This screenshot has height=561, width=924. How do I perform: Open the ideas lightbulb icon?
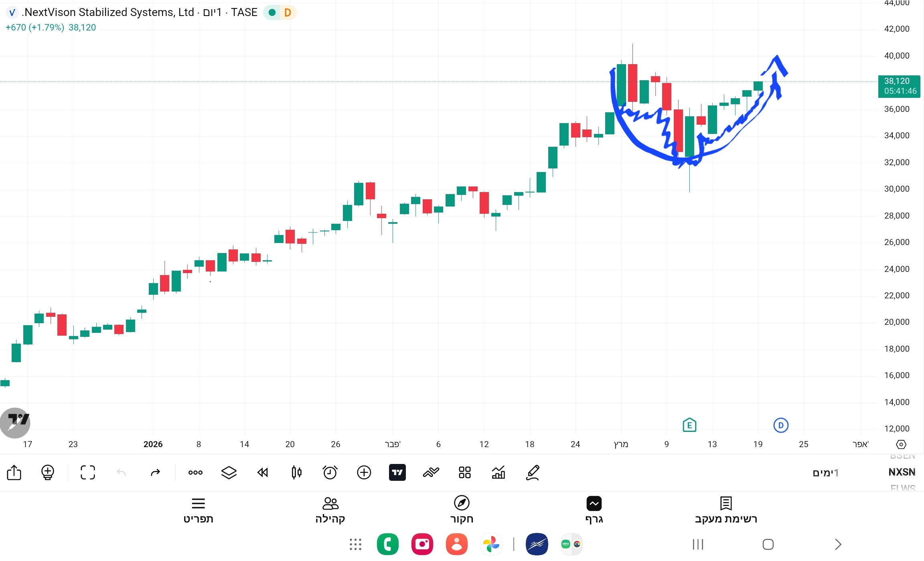[48, 472]
